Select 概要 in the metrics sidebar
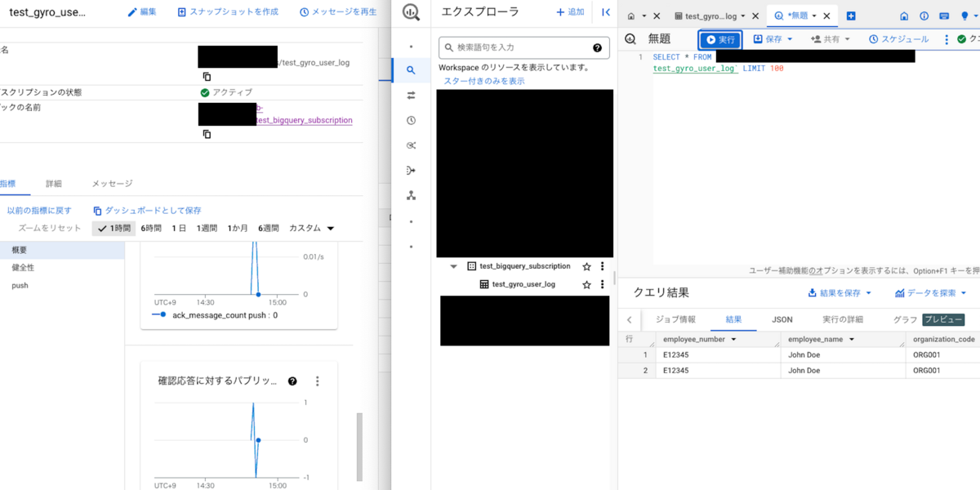 tap(62, 249)
